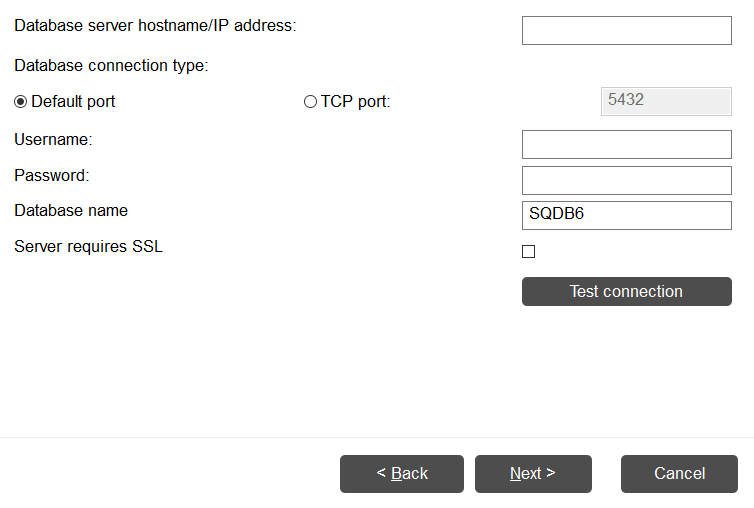Click the 'TCP port:' label text
This screenshot has height=508, width=754.
(355, 102)
